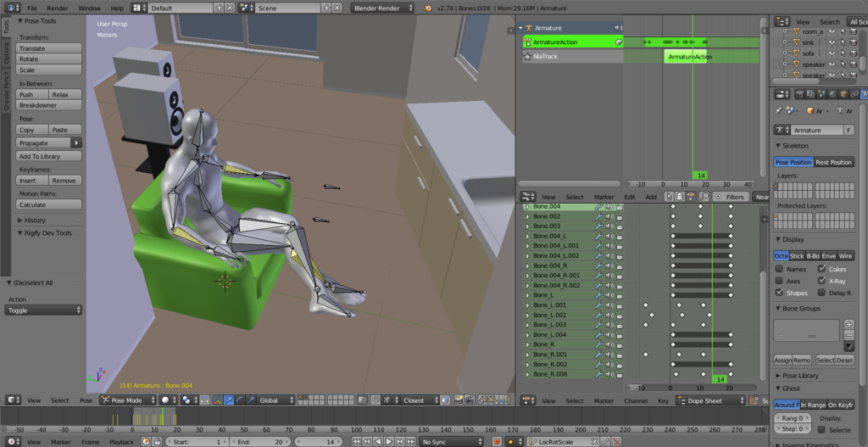The height and width of the screenshot is (447, 868).
Task: Click the copy pose icon in 3D header
Action: (482, 400)
